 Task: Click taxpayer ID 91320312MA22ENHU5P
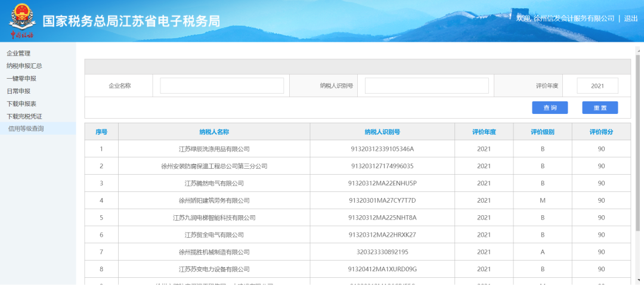click(x=382, y=183)
